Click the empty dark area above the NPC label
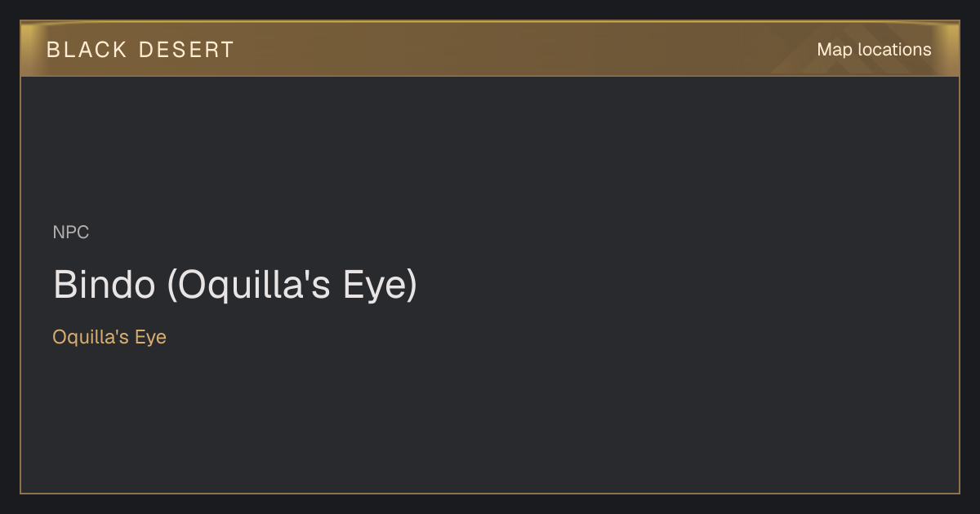 [x=490, y=147]
